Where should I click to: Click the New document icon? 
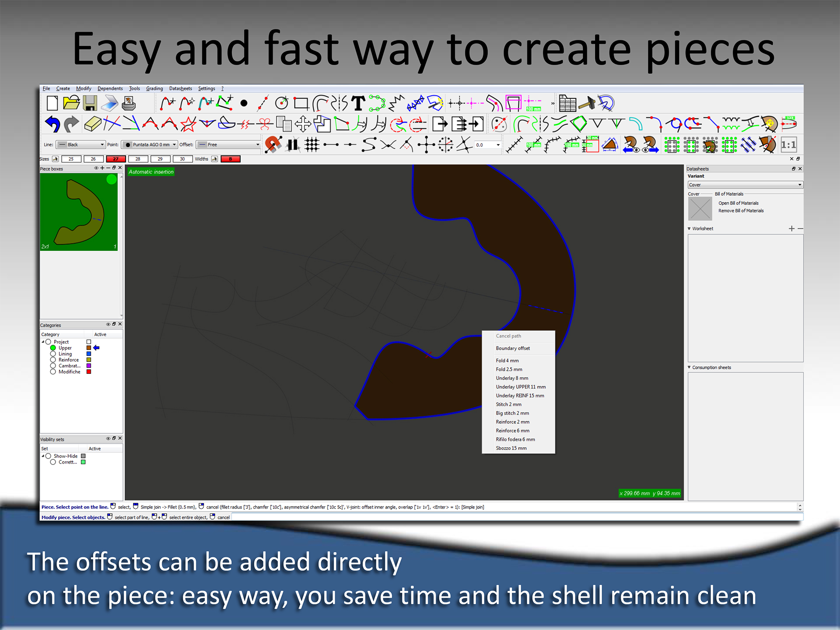[x=52, y=103]
